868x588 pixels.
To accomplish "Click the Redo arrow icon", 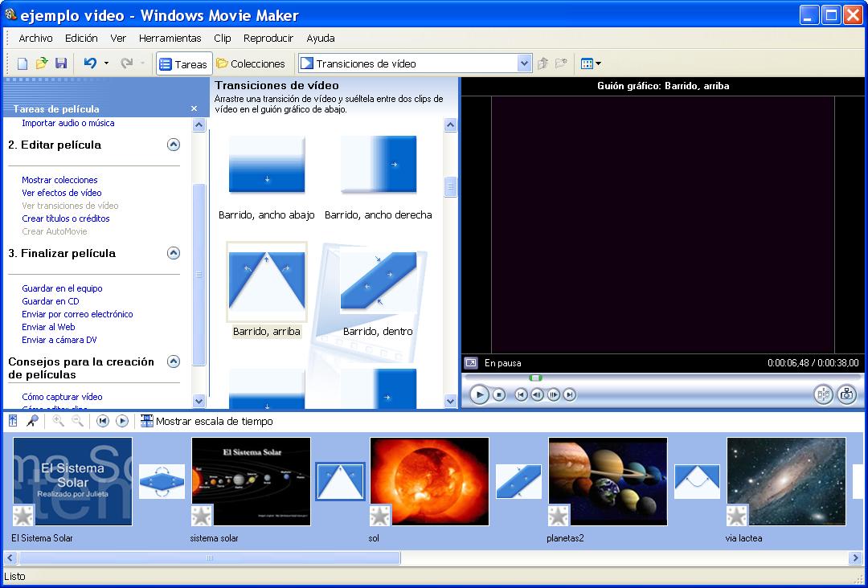I will click(127, 63).
